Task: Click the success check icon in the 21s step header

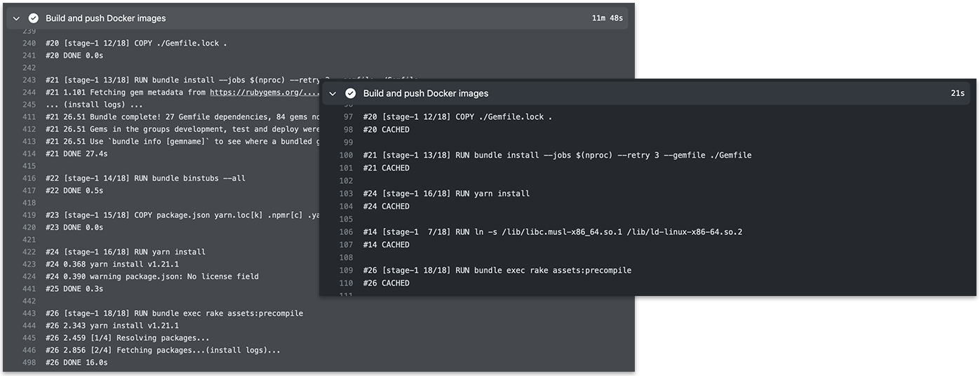Action: 351,93
